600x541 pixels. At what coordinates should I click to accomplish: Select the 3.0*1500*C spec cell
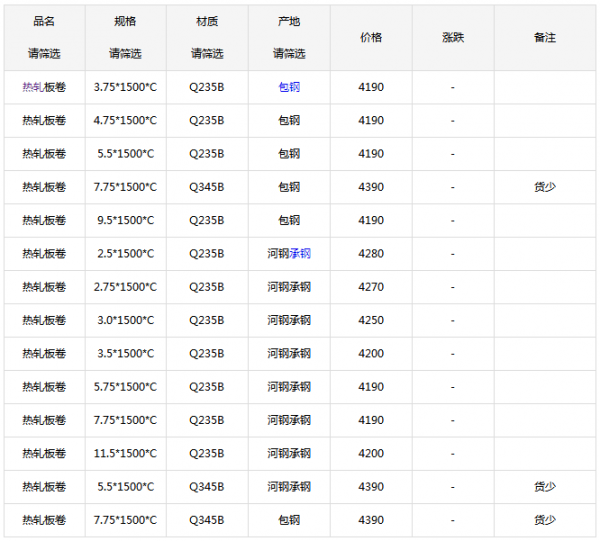coord(125,320)
